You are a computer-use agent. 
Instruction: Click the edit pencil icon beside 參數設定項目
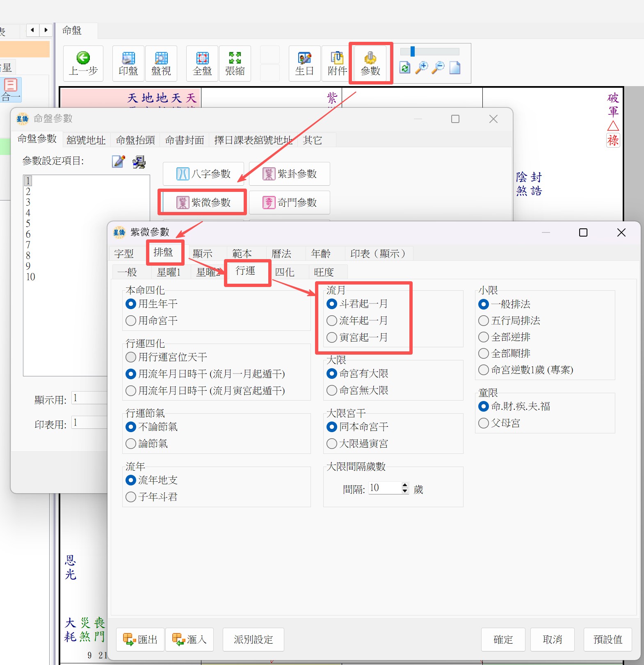pyautogui.click(x=118, y=162)
